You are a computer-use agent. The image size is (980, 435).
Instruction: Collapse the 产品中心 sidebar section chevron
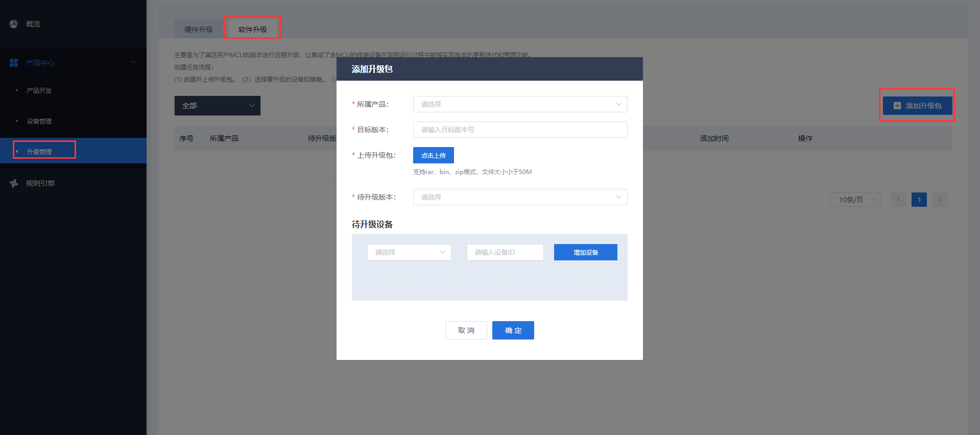point(133,62)
